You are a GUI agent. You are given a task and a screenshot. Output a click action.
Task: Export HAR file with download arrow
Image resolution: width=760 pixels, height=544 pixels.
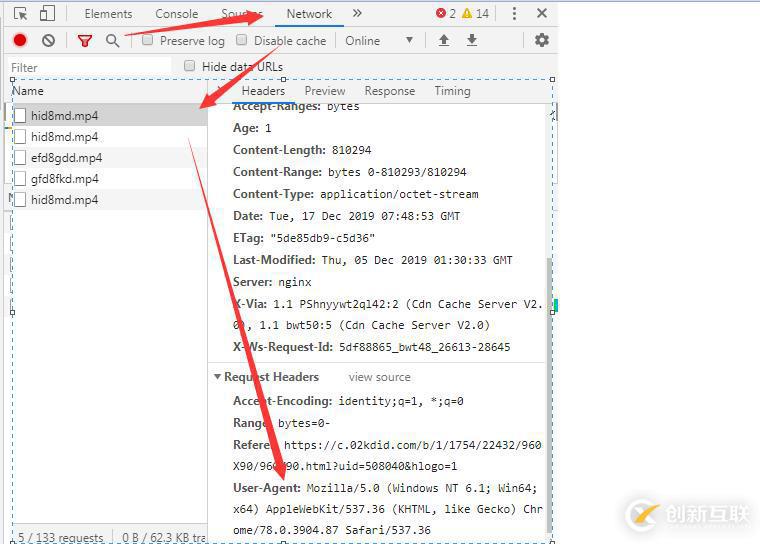click(x=472, y=40)
